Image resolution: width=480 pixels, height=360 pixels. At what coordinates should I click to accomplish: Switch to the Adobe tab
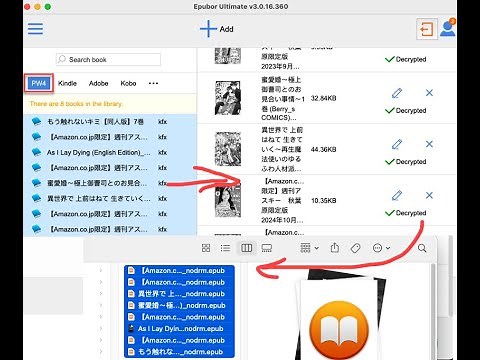(98, 83)
